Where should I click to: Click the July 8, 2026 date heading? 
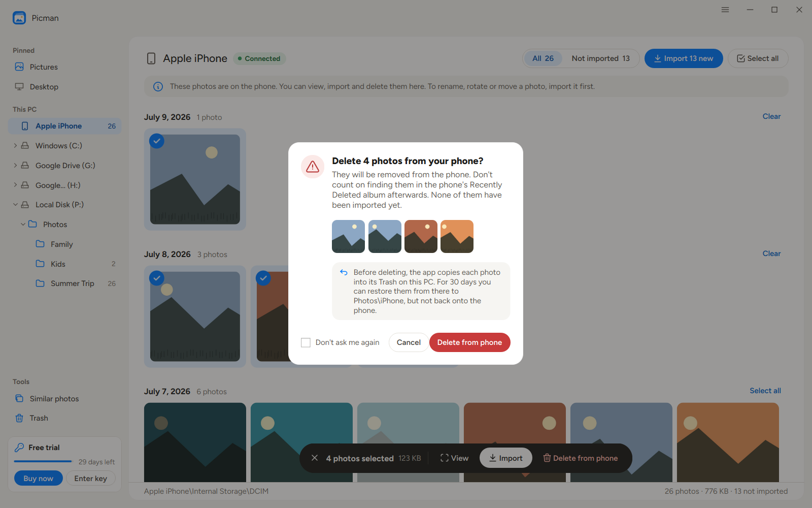click(x=167, y=255)
